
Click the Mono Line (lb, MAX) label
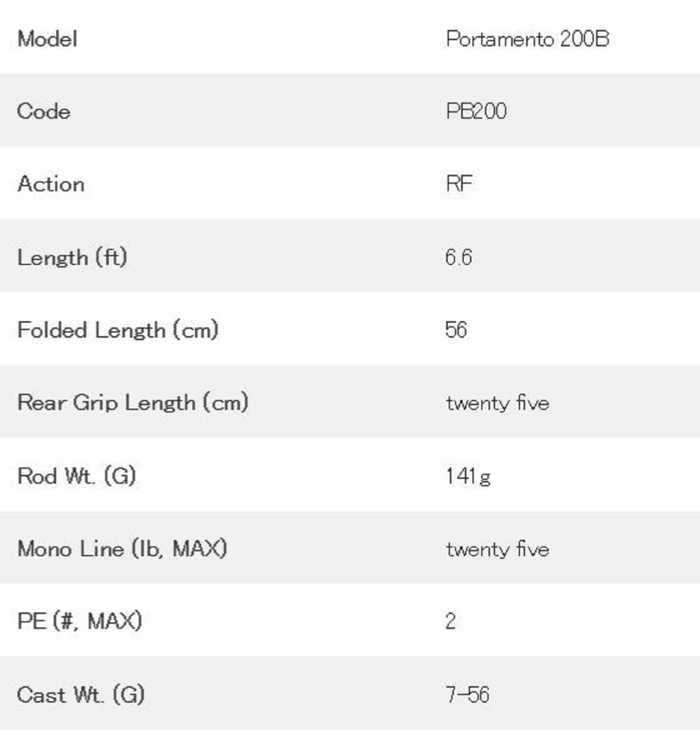122,549
